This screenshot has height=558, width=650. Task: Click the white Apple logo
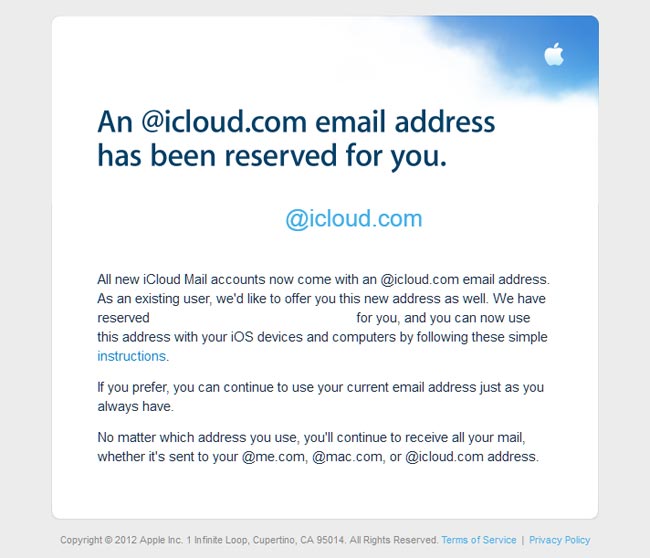click(554, 54)
